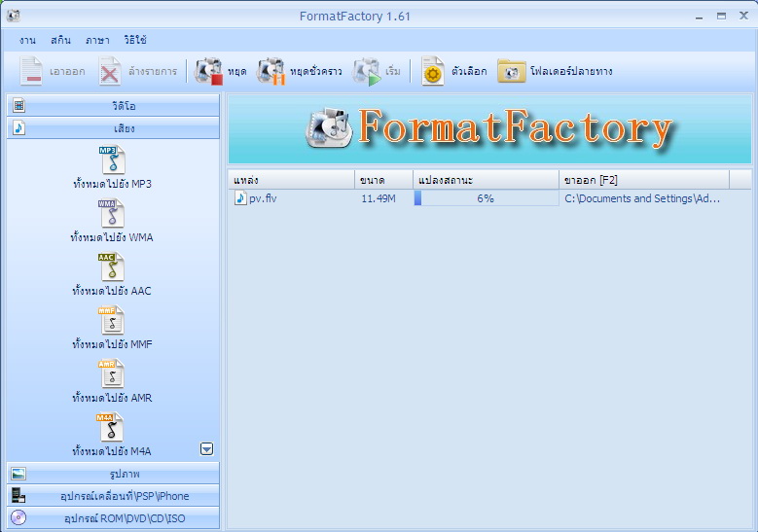Click the ทั้งหมดไปยัง AMR label
Screen dimensions: 758x532
(112, 398)
